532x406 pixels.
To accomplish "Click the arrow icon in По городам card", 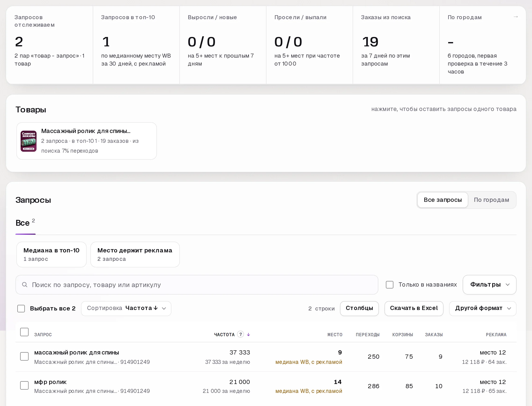I will pos(516,17).
